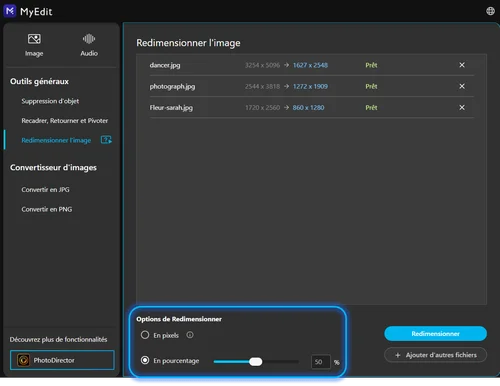Open Suppression d'objet tool
This screenshot has width=500, height=386.
click(x=50, y=101)
